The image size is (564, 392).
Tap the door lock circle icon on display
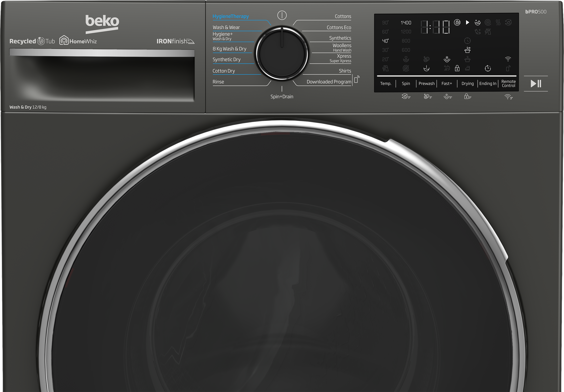[x=457, y=22]
